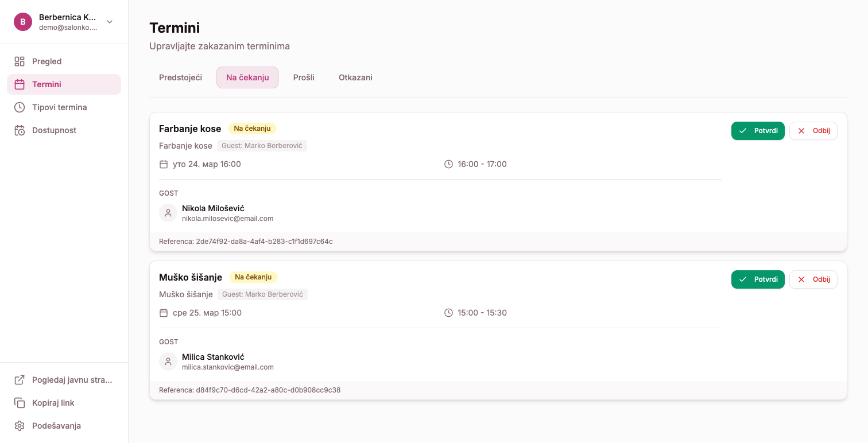Click the Nikola Milošević guest avatar icon

[168, 213]
